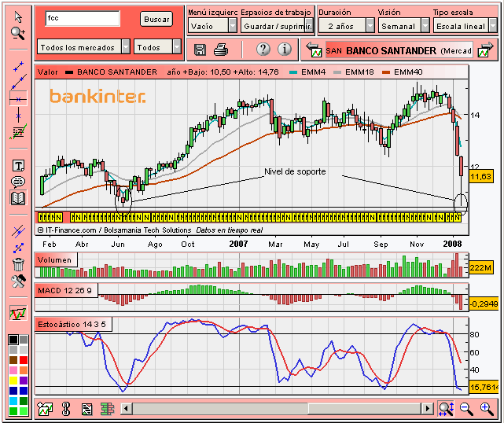Open the Todos los mercados dropdown
This screenshot has height=423, width=504.
83,47
